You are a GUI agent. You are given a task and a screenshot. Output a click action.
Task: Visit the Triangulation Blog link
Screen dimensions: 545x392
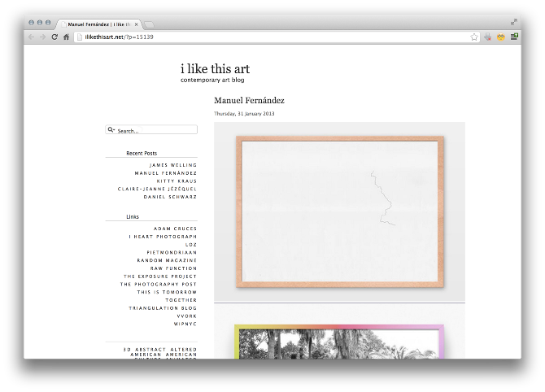coord(163,308)
